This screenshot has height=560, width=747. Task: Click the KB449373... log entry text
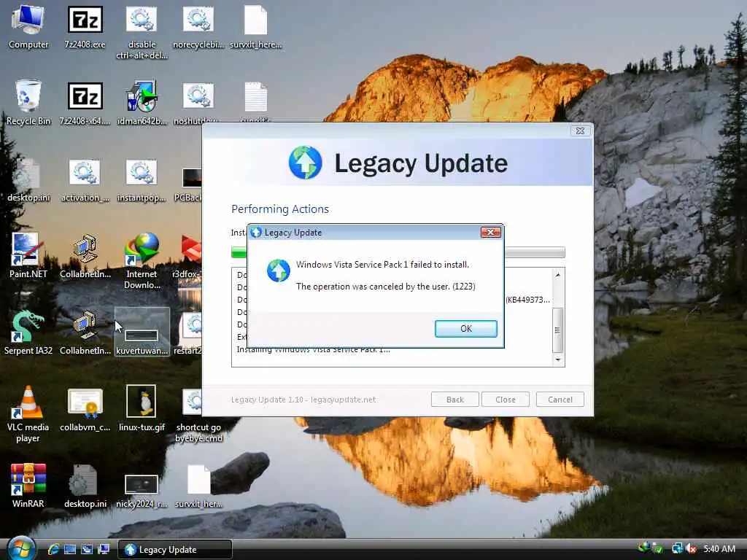pyautogui.click(x=527, y=300)
